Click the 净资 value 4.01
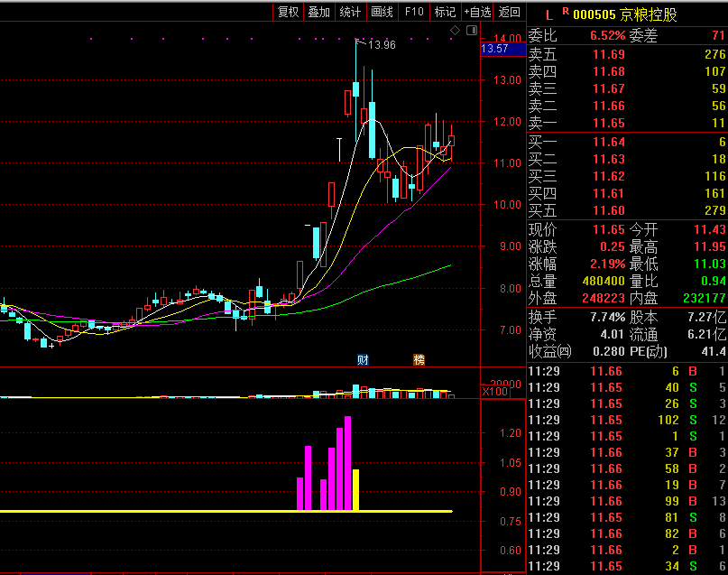The width and height of the screenshot is (728, 575). (x=612, y=335)
